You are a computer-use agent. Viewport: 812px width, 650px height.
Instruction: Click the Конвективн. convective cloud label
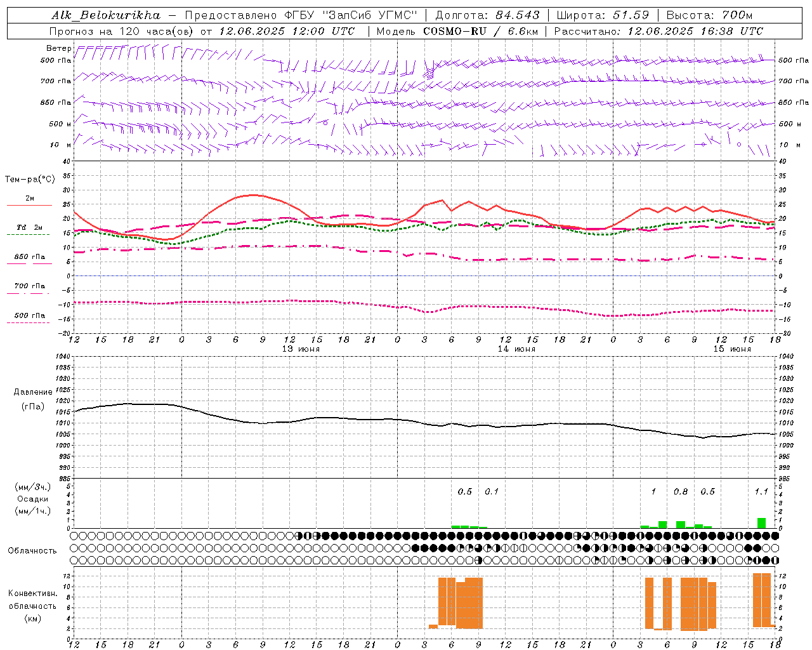point(32,594)
